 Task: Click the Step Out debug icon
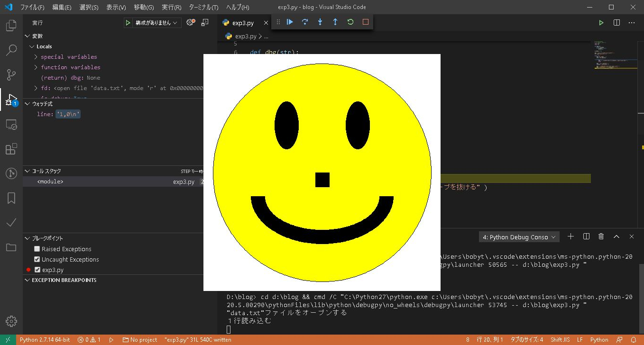tap(335, 22)
